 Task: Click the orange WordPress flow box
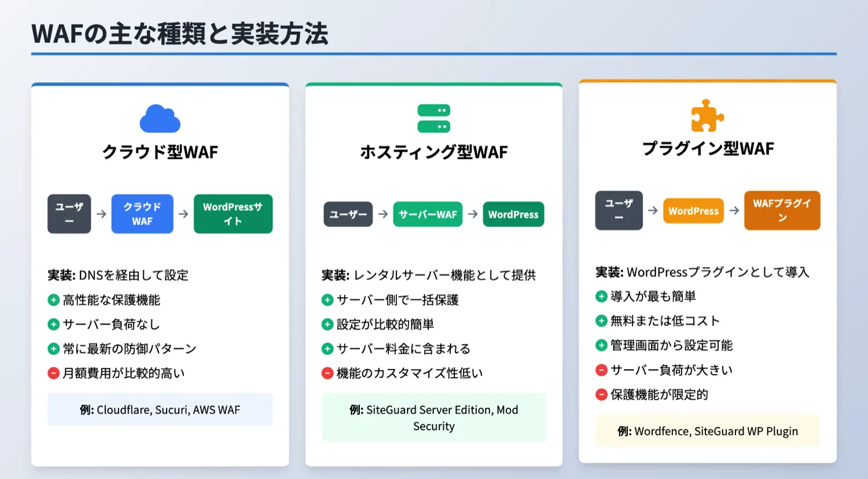pyautogui.click(x=693, y=211)
